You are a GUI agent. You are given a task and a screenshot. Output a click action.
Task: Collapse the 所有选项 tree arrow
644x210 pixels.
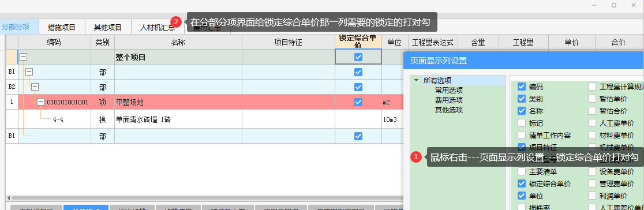(417, 81)
